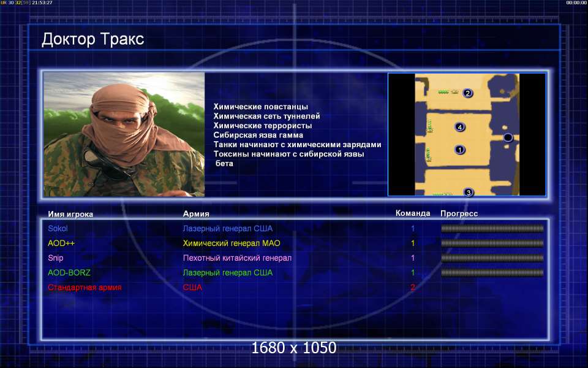Click Пехотный китайский генерал army text
This screenshot has width=588, height=368.
[237, 258]
